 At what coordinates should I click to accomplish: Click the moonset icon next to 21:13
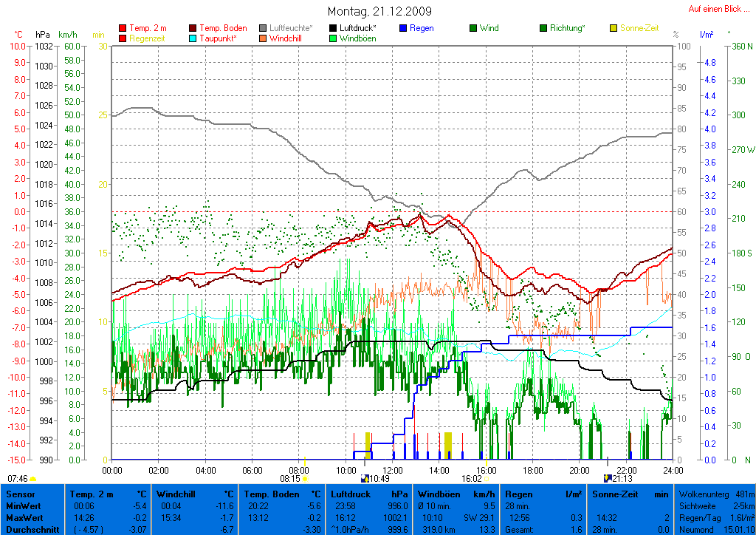coord(608,479)
